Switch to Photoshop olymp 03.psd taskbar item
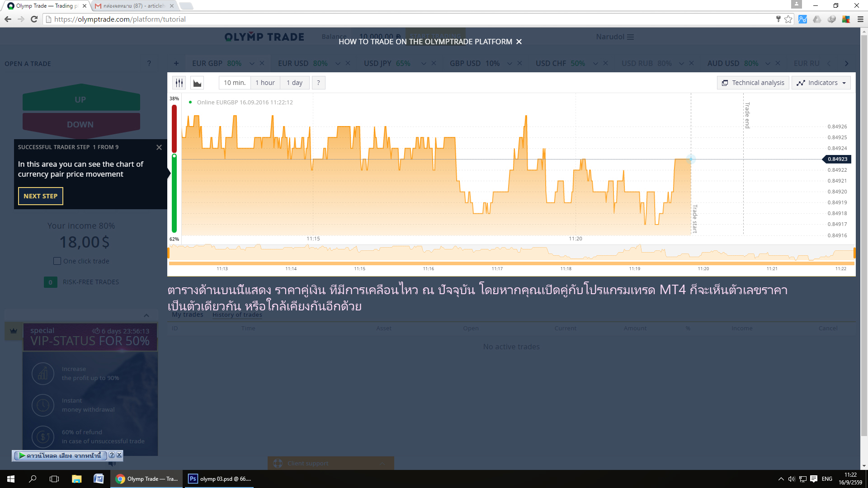Viewport: 868px width, 488px height. point(219,479)
